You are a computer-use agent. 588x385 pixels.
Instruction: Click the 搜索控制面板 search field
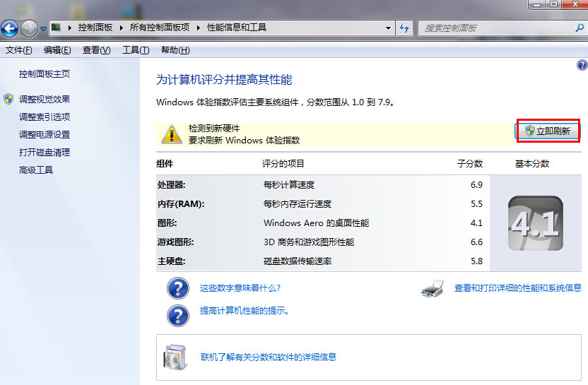(x=495, y=28)
